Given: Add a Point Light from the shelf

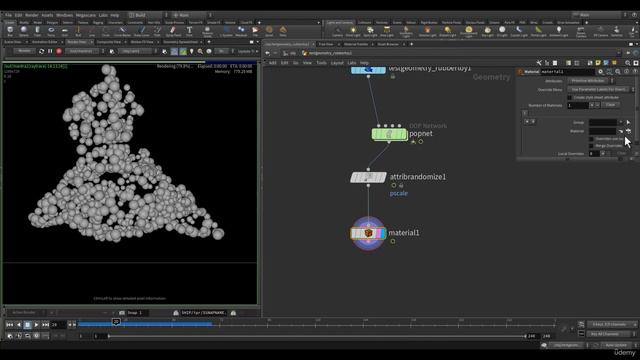Looking at the screenshot, I should pos(353,31).
